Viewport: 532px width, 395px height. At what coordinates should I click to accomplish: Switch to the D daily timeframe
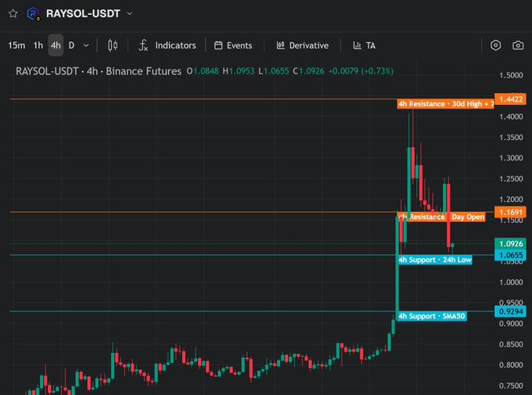coord(71,45)
